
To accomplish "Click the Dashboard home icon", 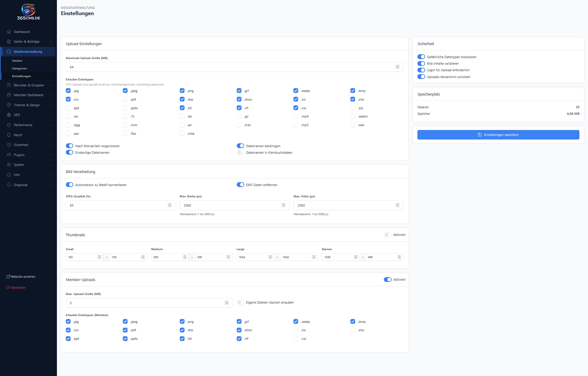I will pos(9,32).
